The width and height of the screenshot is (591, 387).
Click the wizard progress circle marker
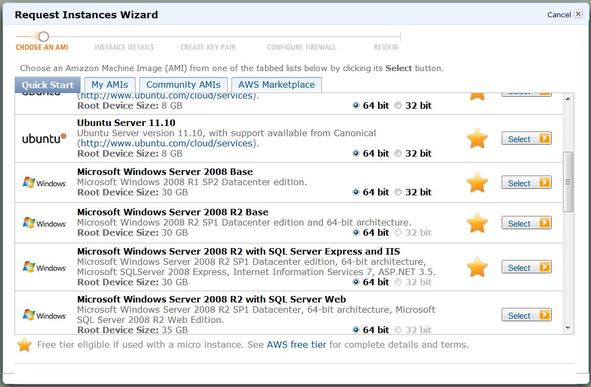point(43,37)
